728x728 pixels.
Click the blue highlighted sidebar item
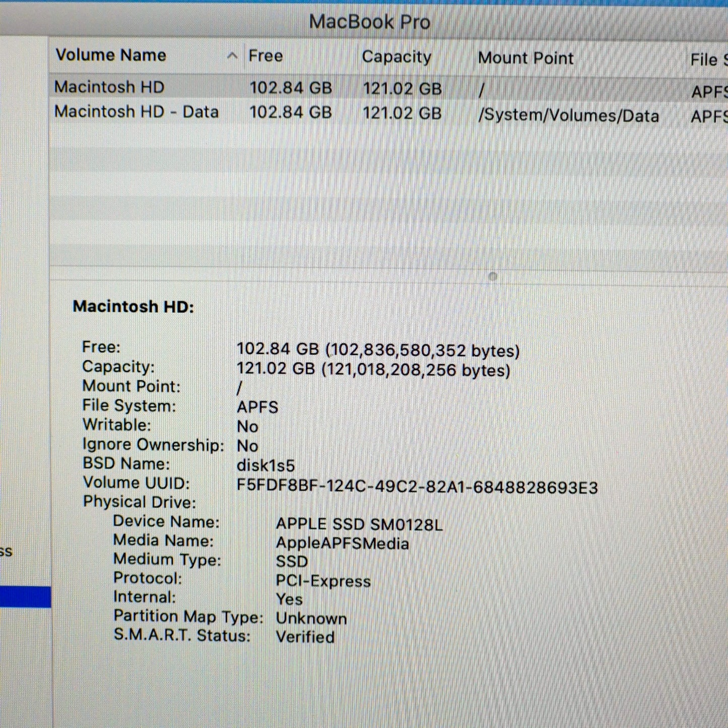click(25, 597)
